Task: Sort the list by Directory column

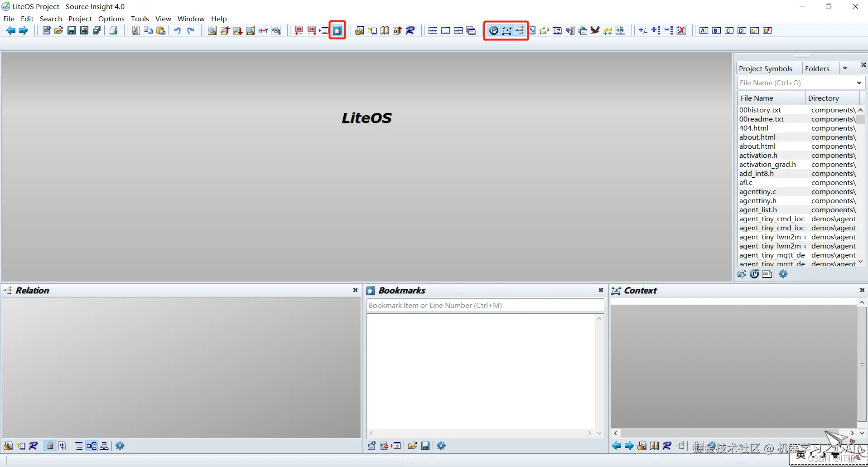Action: click(x=833, y=98)
